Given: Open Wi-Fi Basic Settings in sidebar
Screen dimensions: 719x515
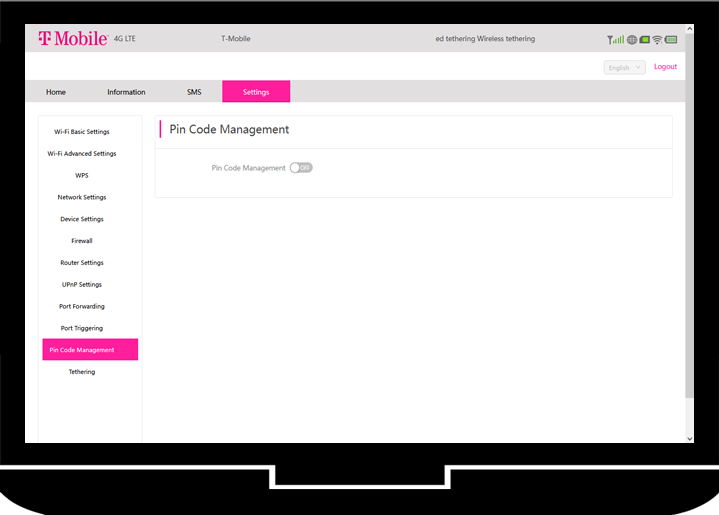Looking at the screenshot, I should click(x=82, y=132).
